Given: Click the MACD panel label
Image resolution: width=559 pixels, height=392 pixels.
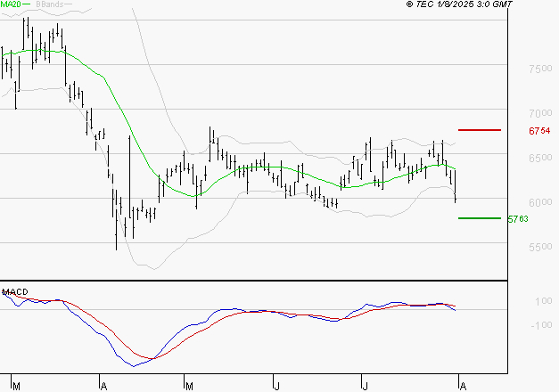Looking at the screenshot, I should [x=14, y=291].
